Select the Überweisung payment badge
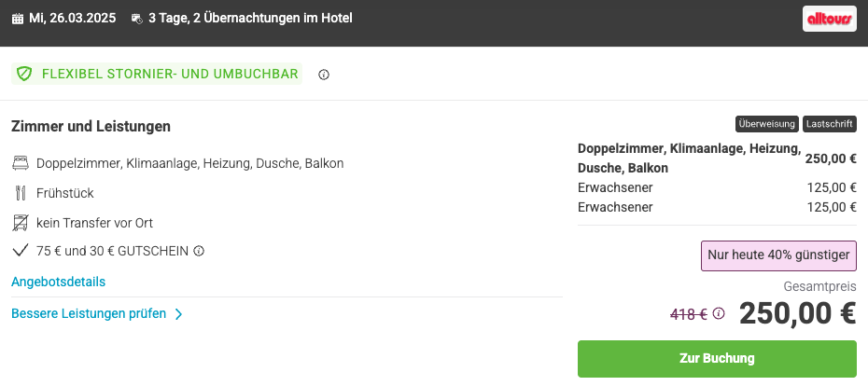Image resolution: width=868 pixels, height=386 pixels. [766, 124]
